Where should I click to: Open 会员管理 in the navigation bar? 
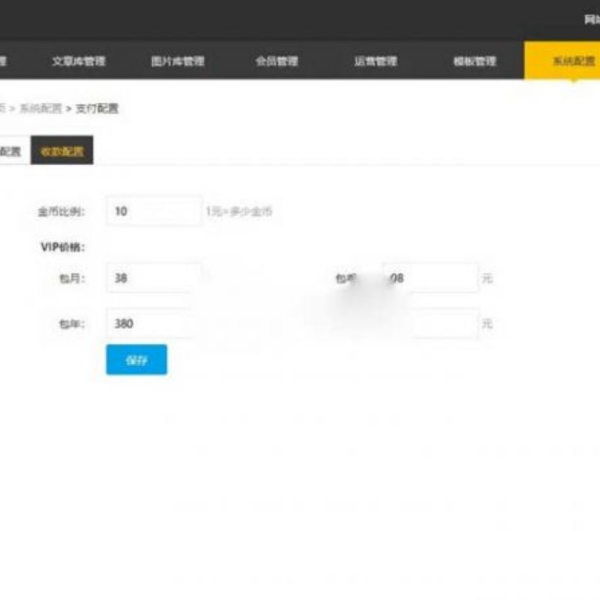pyautogui.click(x=276, y=61)
